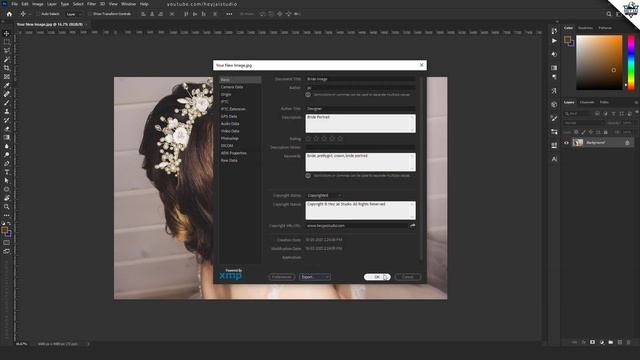Click in the Author Title field
Image resolution: width=640 pixels, height=360 pixels.
(x=361, y=109)
